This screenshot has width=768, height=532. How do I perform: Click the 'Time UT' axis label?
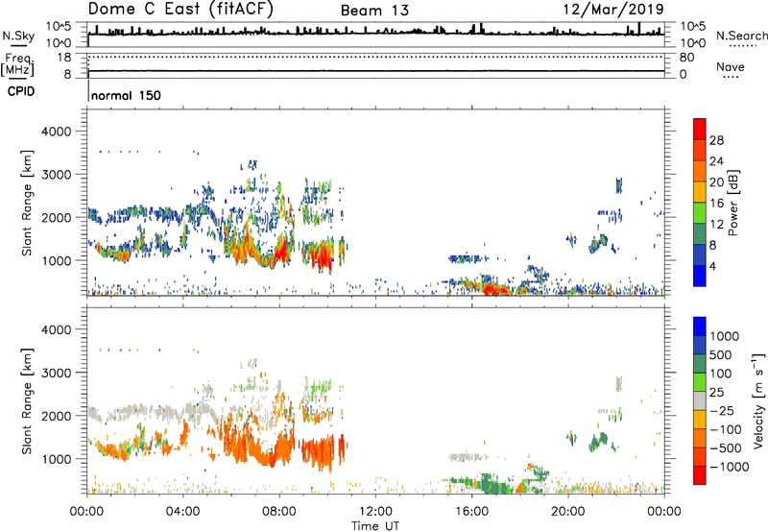[375, 526]
